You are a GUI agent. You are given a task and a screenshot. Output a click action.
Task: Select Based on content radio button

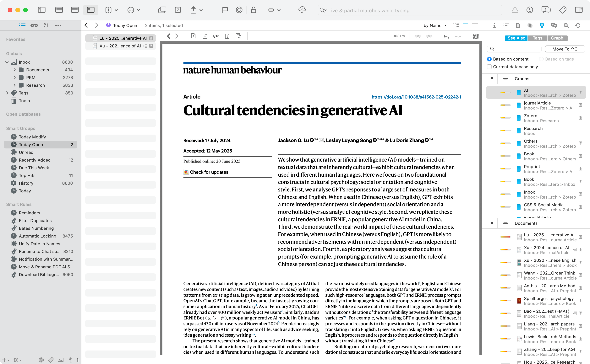pyautogui.click(x=489, y=59)
